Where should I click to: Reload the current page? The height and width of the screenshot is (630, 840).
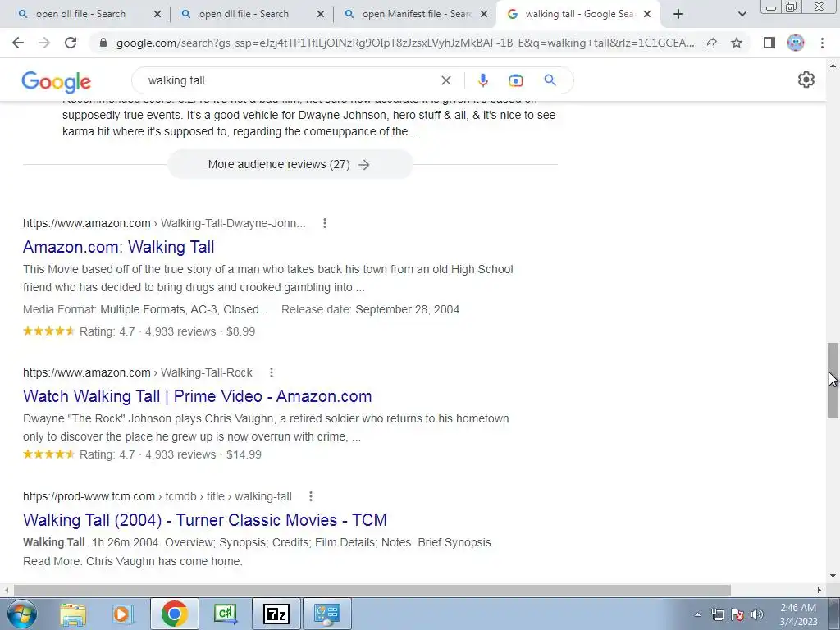coord(71,43)
